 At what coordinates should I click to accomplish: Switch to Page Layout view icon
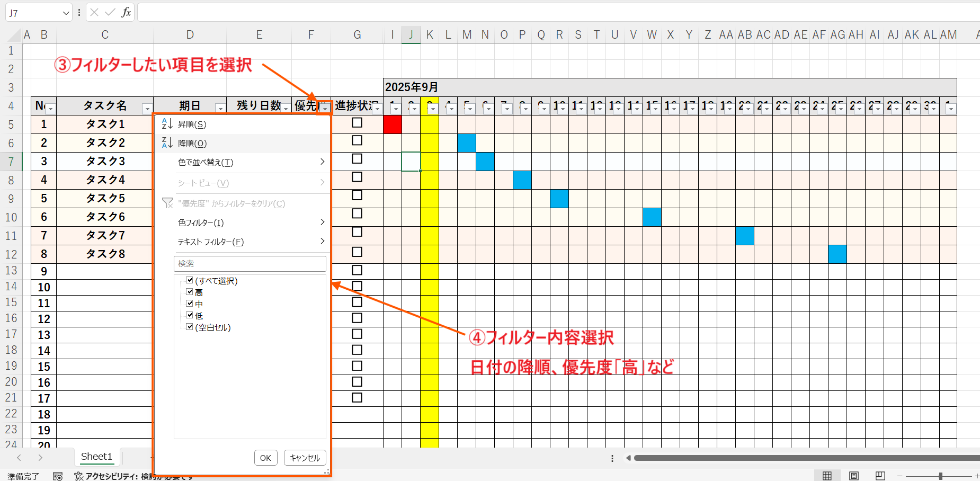click(x=854, y=476)
